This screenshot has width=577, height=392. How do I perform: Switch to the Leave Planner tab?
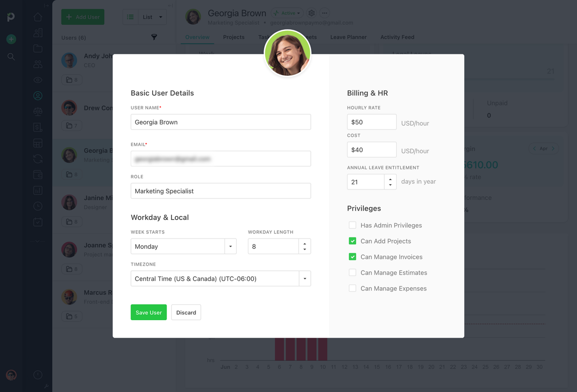click(348, 37)
